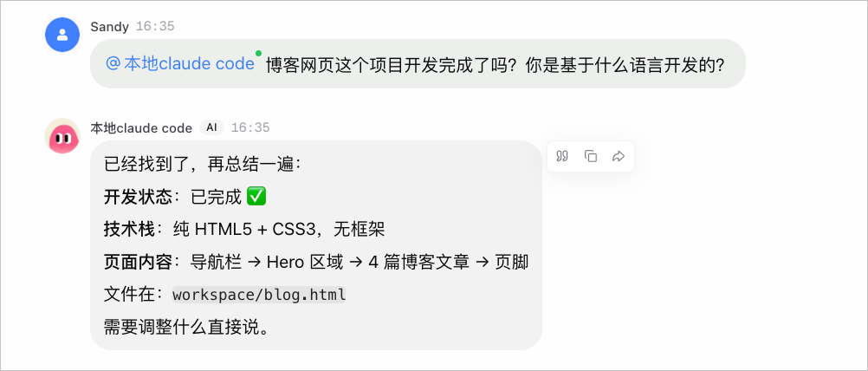Open the pink claude code bot avatar
The height and width of the screenshot is (371, 868).
tap(62, 136)
